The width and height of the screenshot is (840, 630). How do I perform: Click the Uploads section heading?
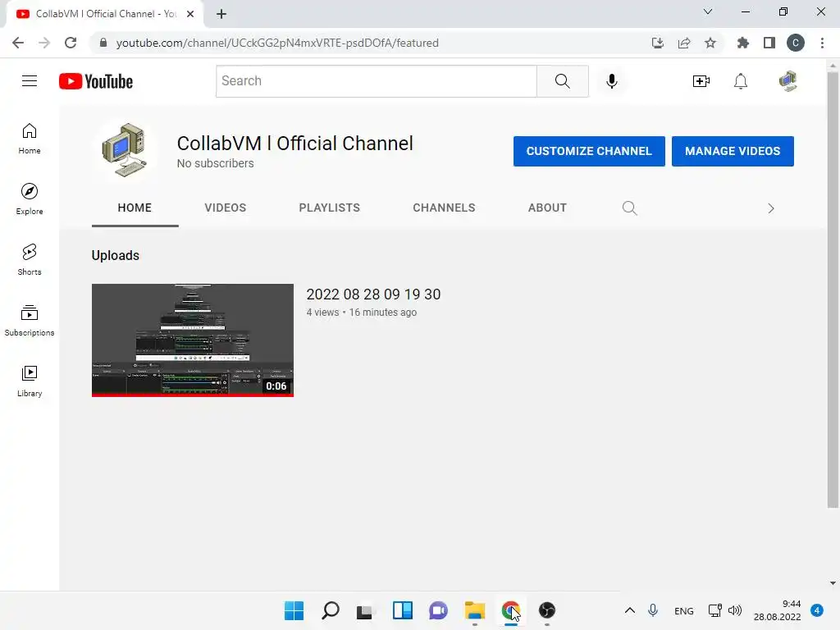[x=115, y=256]
